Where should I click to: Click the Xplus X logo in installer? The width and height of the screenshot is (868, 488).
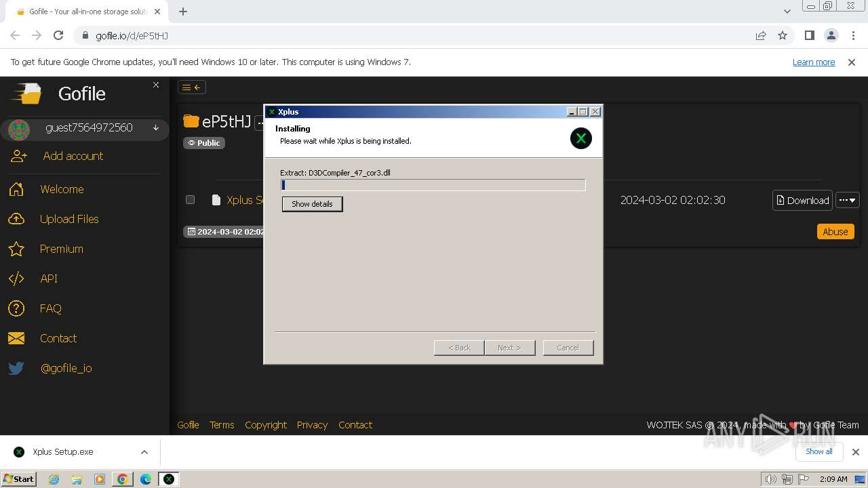tap(580, 138)
